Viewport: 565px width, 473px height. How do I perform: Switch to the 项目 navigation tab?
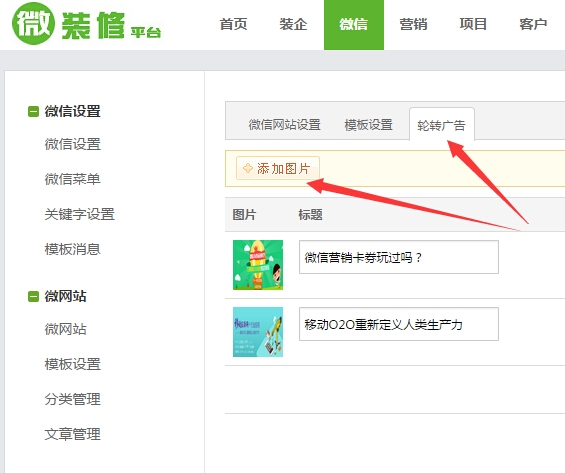[473, 24]
